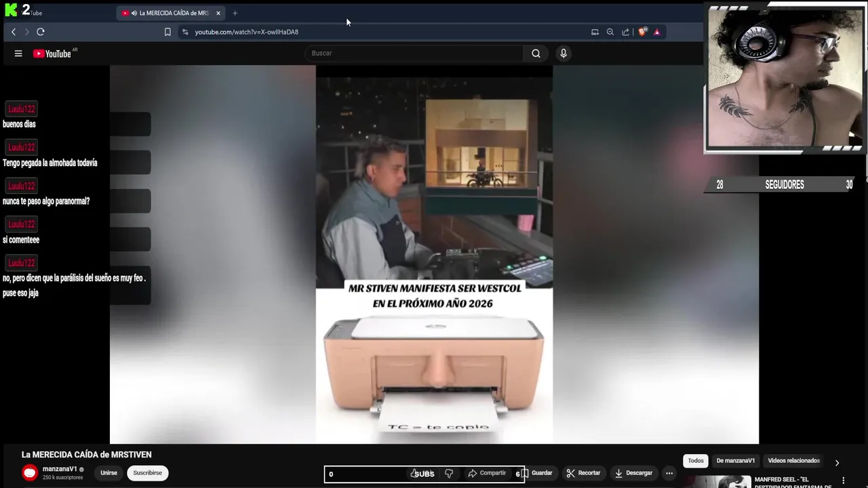Select the De manzanaV1 filter chip
Image resolution: width=868 pixels, height=488 pixels.
point(736,461)
